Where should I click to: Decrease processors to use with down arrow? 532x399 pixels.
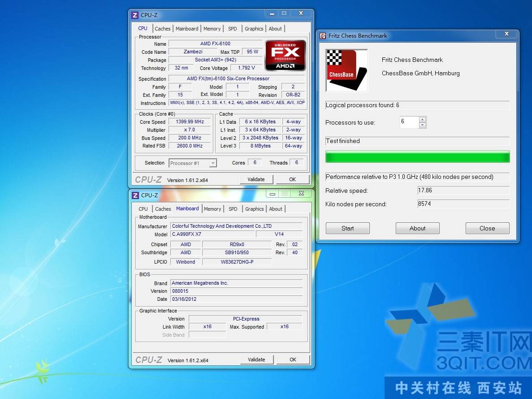tap(422, 125)
